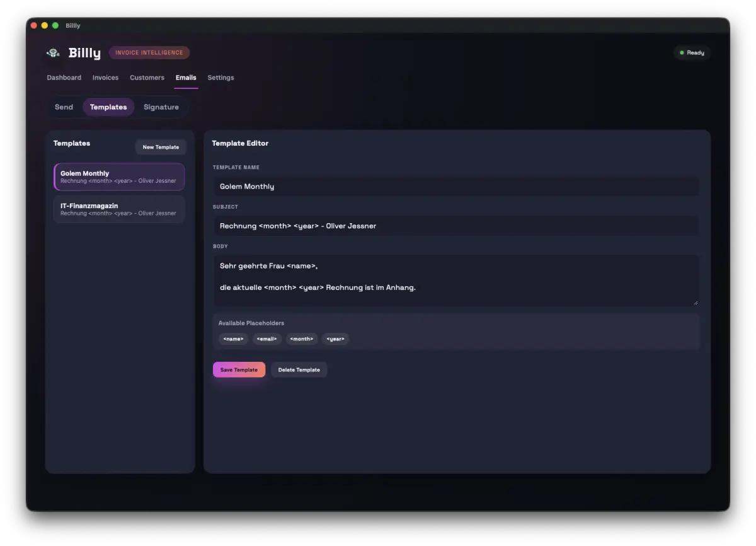Screen dimensions: 756x546
Task: Click the Ready status indicator
Action: coord(692,52)
